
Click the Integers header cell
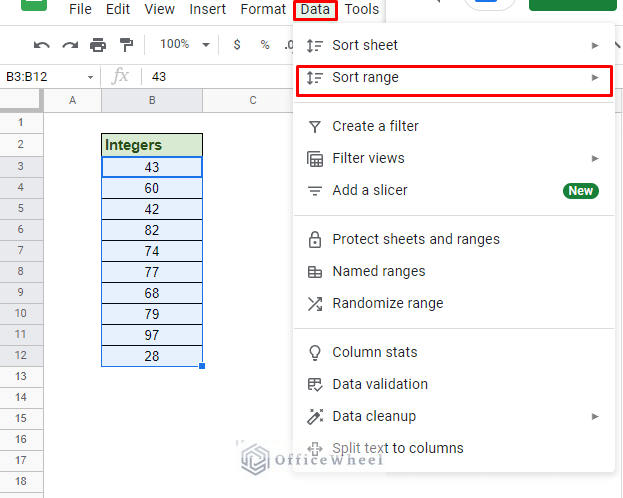[152, 145]
